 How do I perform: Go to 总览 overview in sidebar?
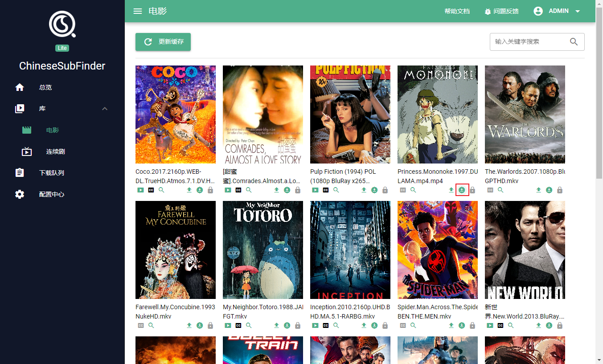pyautogui.click(x=62, y=87)
